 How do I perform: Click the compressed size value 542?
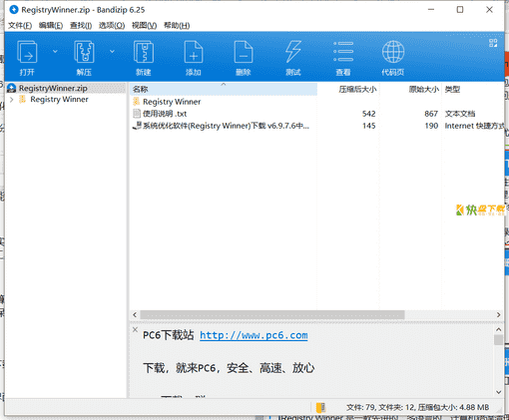tap(368, 114)
